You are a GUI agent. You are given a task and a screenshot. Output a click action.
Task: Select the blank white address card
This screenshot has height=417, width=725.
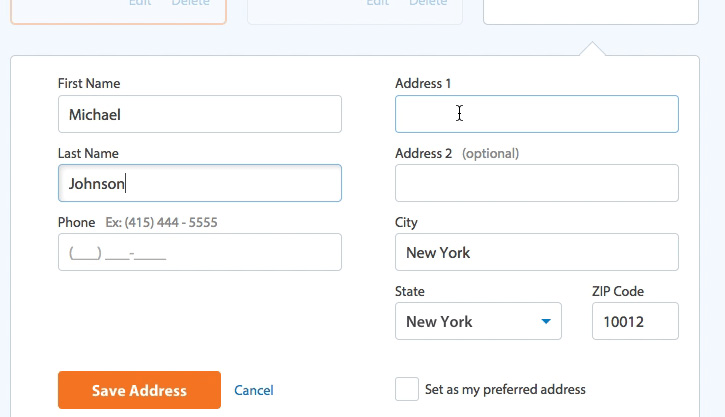click(591, 12)
